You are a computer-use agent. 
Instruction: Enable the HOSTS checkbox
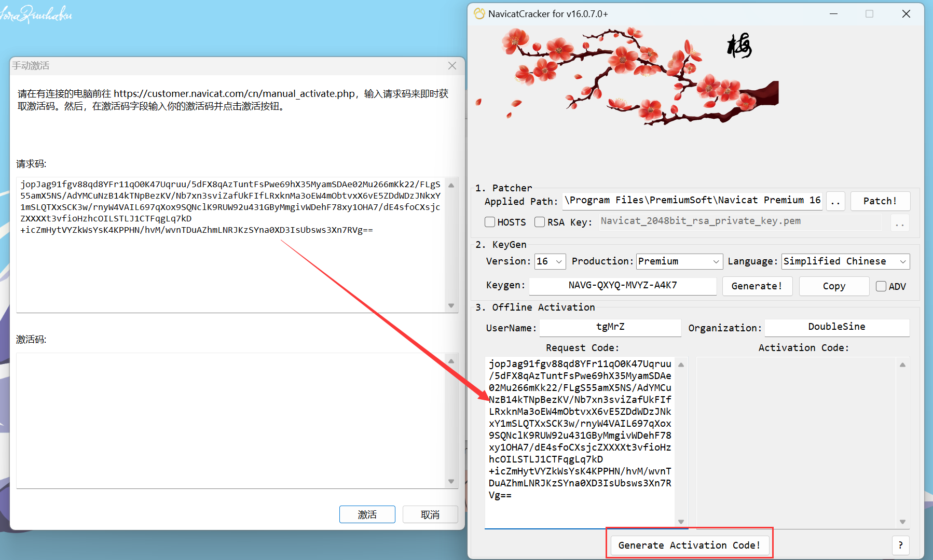click(490, 222)
